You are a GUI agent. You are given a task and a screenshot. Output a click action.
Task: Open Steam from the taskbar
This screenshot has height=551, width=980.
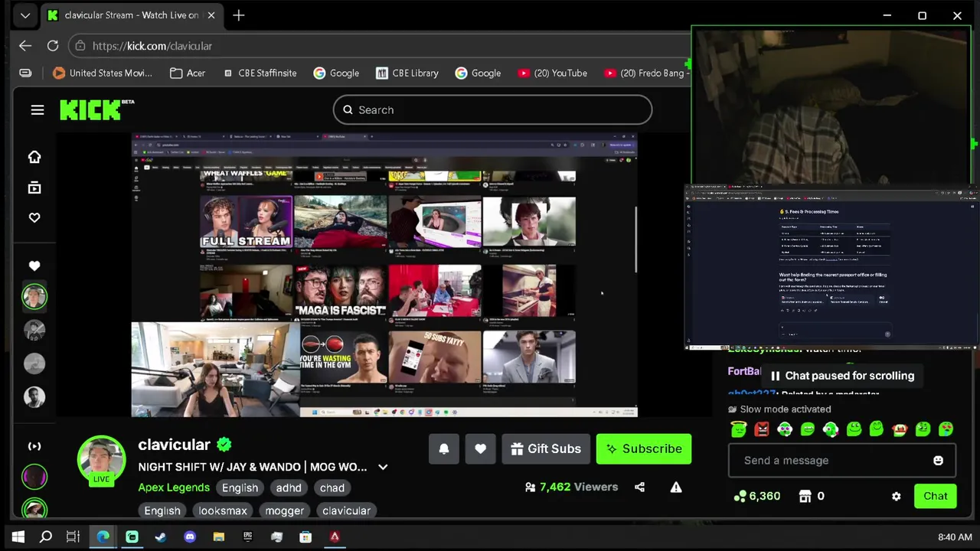pos(161,536)
